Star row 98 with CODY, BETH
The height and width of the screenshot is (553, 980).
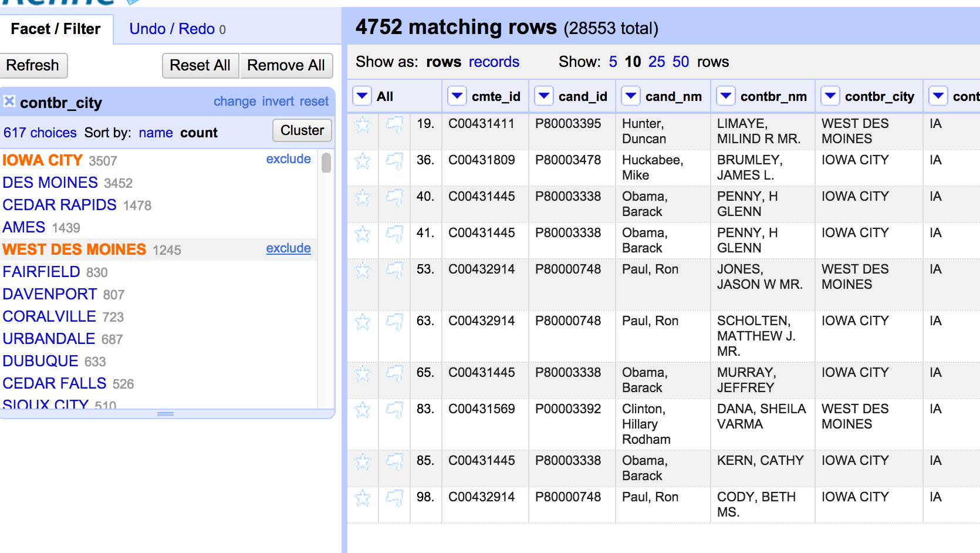[x=363, y=498]
